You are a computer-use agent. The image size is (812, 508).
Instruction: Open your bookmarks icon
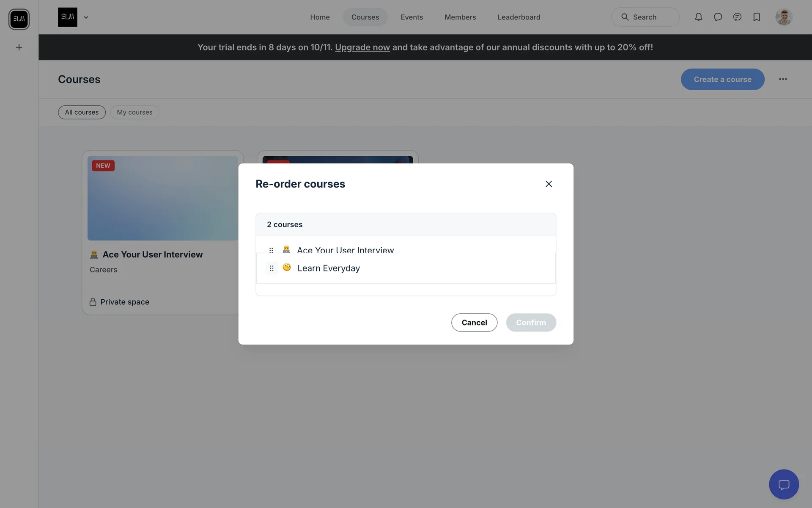757,17
